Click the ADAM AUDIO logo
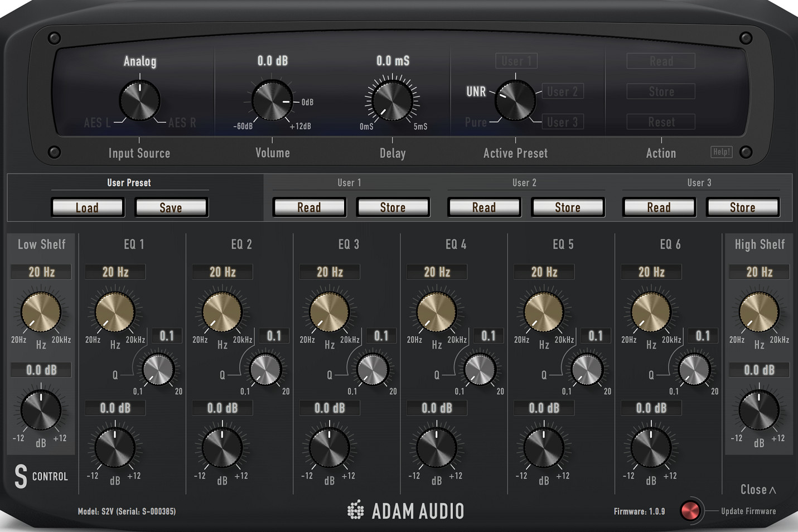The height and width of the screenshot is (532, 798). (x=405, y=510)
